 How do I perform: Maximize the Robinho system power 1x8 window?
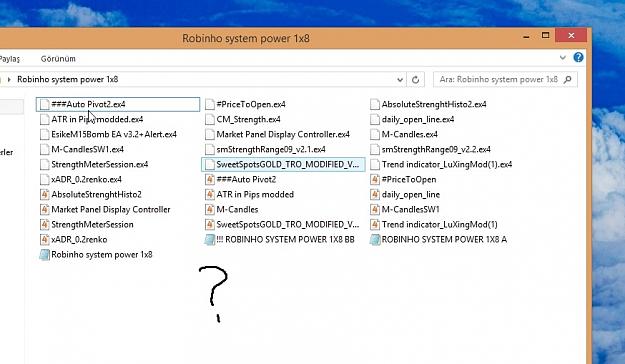545,35
